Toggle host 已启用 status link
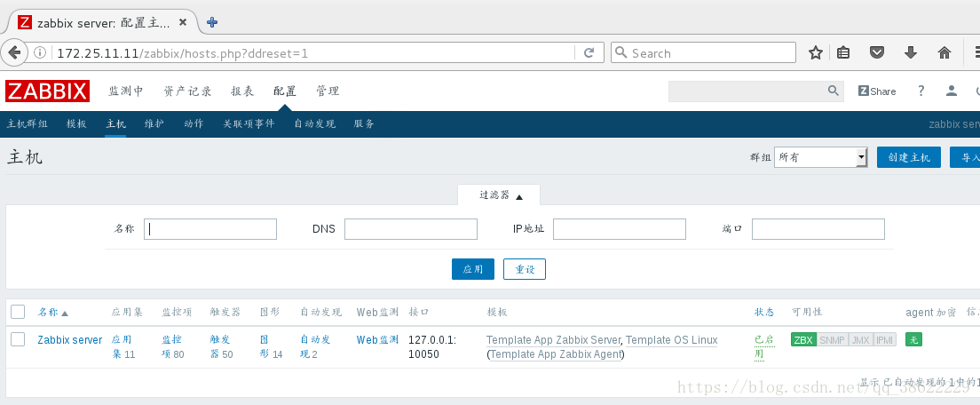The width and height of the screenshot is (980, 405). (x=764, y=347)
